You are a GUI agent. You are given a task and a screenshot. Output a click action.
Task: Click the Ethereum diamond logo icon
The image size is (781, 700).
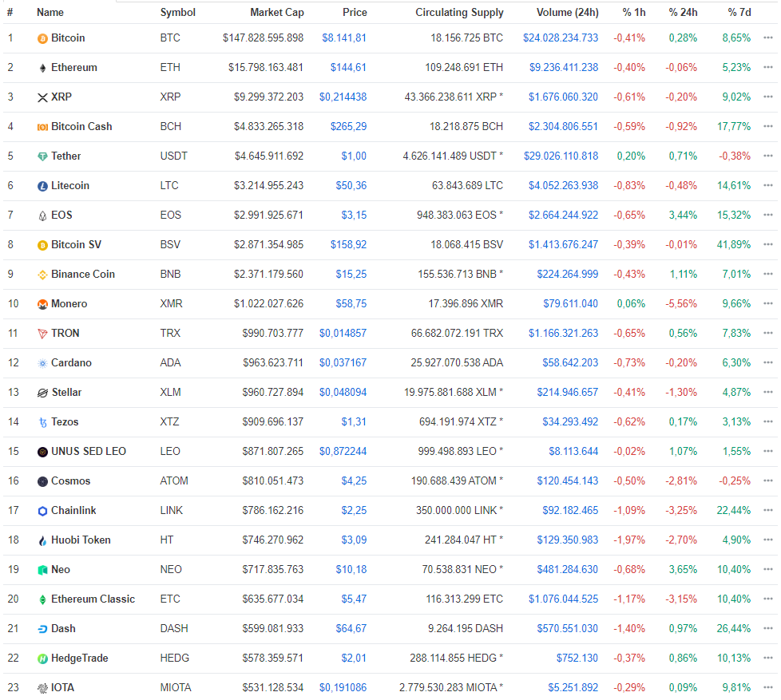click(x=42, y=68)
